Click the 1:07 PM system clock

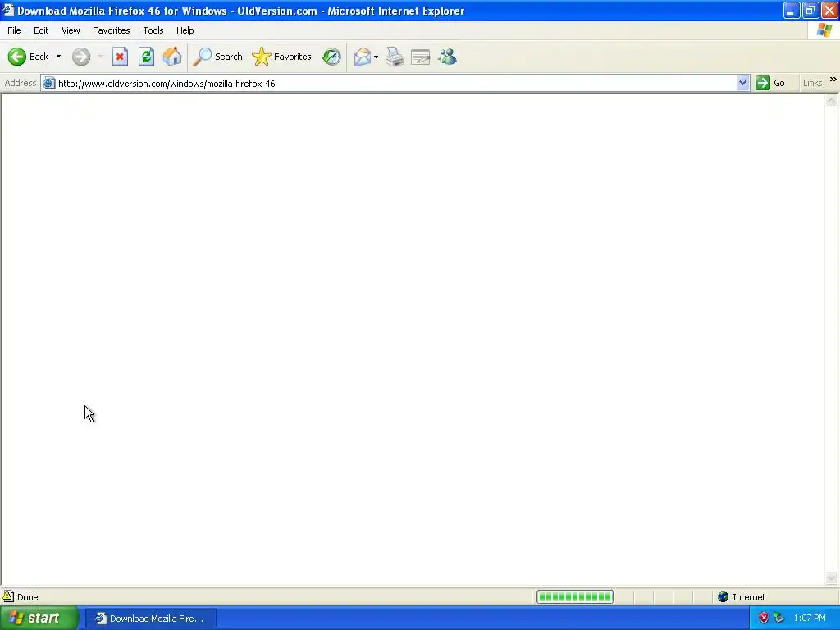click(x=810, y=619)
